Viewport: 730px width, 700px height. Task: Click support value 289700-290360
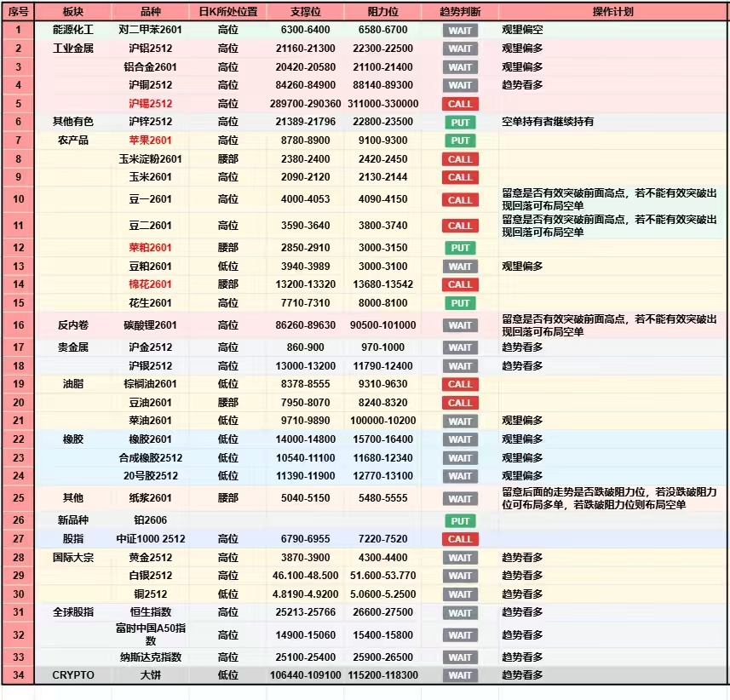[306, 104]
